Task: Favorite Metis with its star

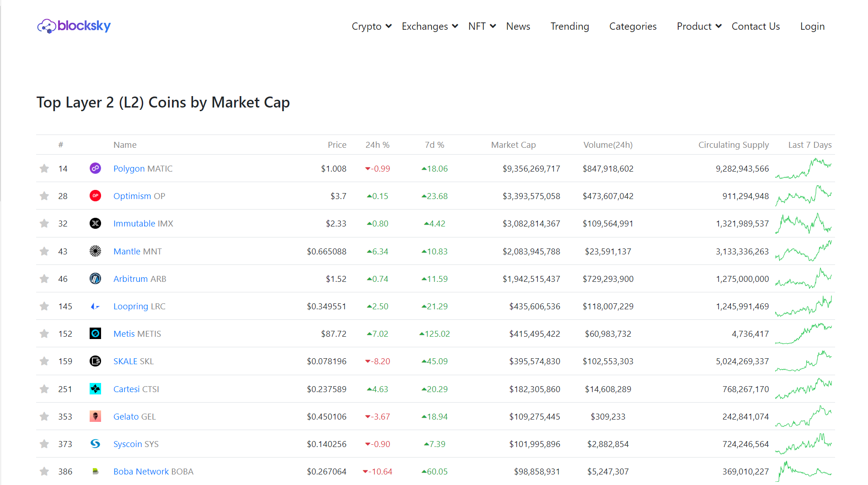Action: pos(44,334)
